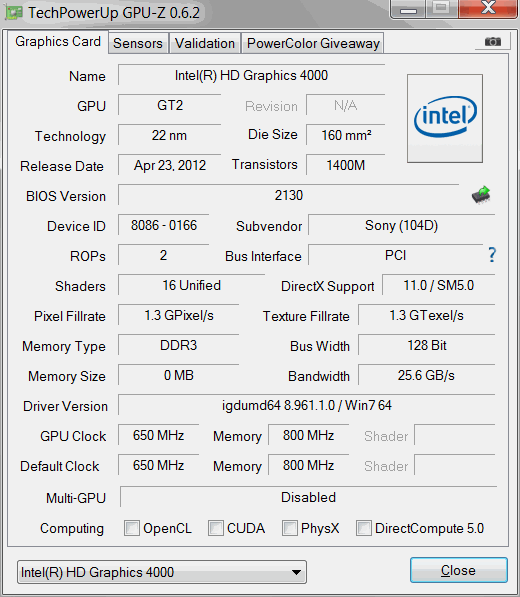The width and height of the screenshot is (520, 597).
Task: Check the PhysX checkbox
Action: click(x=290, y=528)
